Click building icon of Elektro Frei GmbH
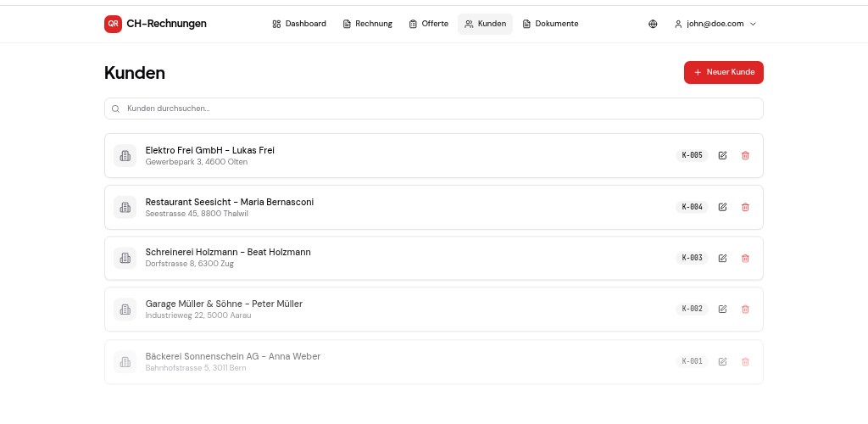The width and height of the screenshot is (868, 424). click(x=125, y=155)
